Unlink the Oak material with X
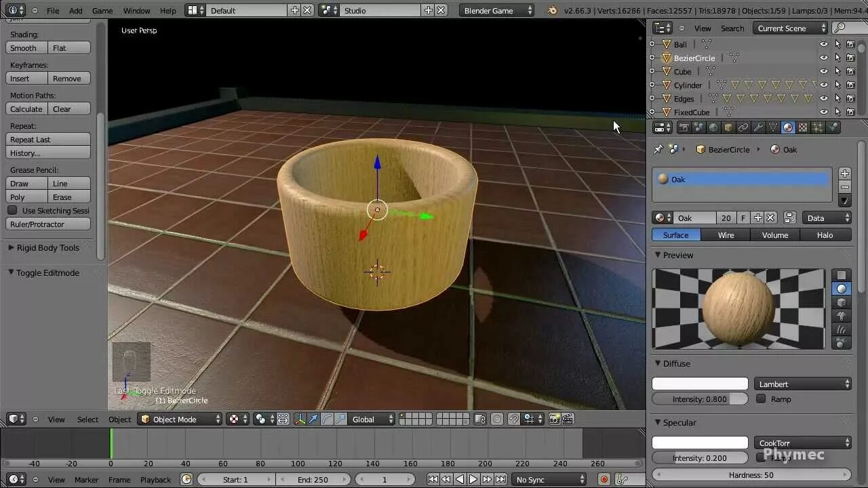Viewport: 868px width, 488px height. coord(770,218)
